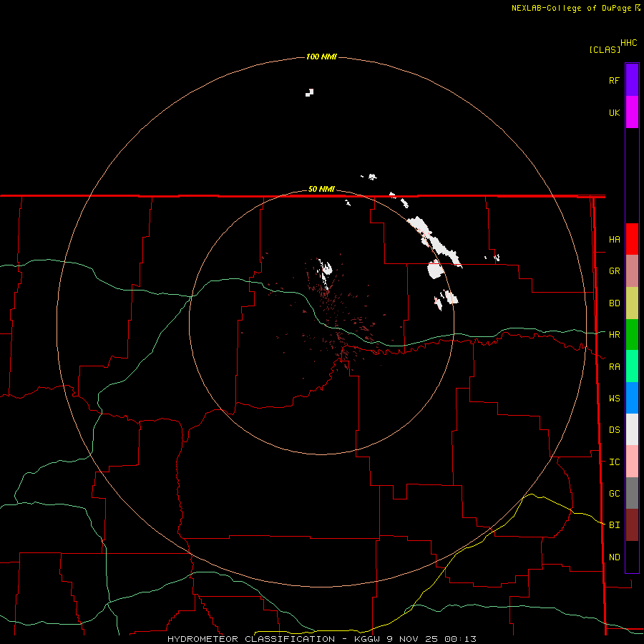Click the GC legend label
644x644 pixels.
[x=614, y=493]
